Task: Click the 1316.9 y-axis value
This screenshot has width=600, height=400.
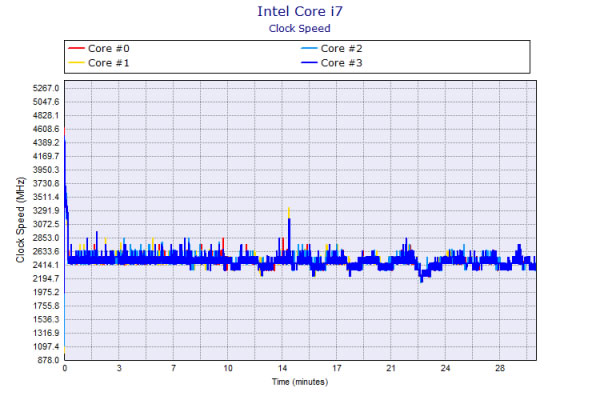Action: pos(46,333)
